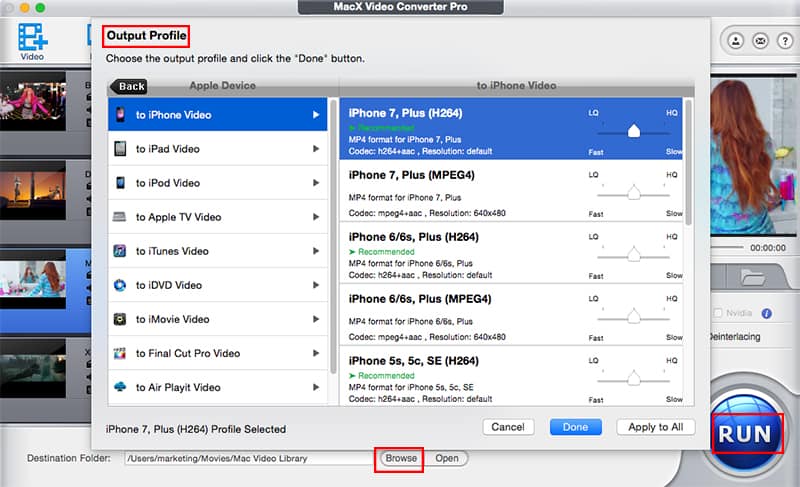Adjust quality slider for iPhone 7 Plus H264
The width and height of the screenshot is (800, 487).
tap(634, 131)
